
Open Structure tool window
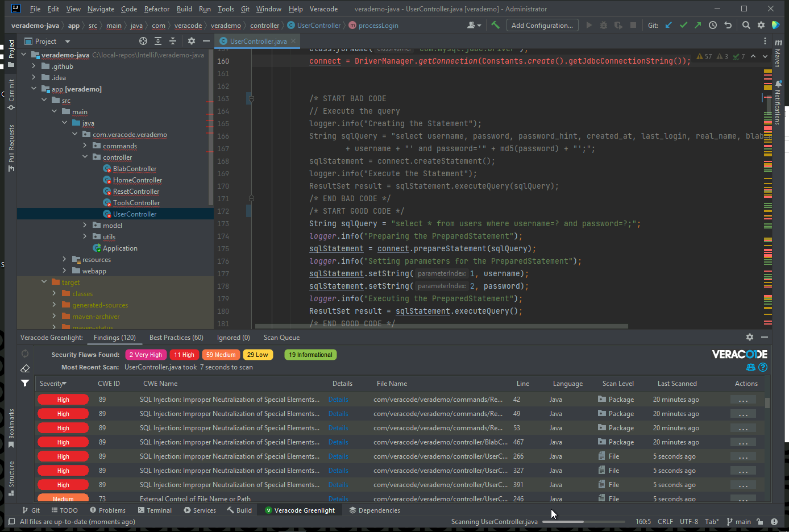tap(11, 478)
